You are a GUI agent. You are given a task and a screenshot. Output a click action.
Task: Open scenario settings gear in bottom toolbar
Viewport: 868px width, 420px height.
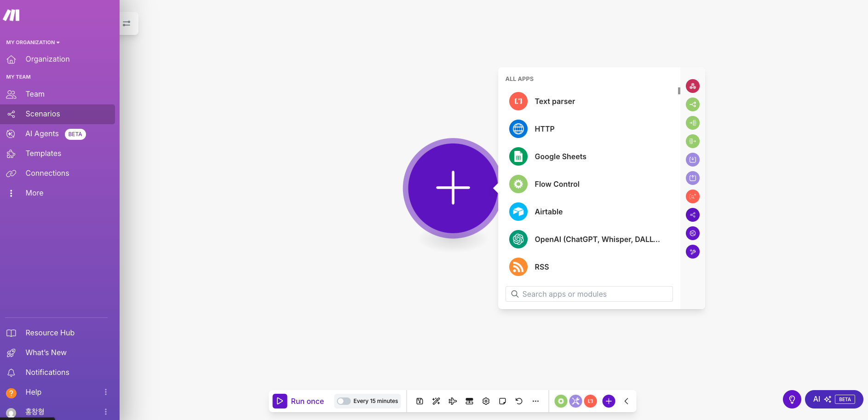[x=486, y=401]
